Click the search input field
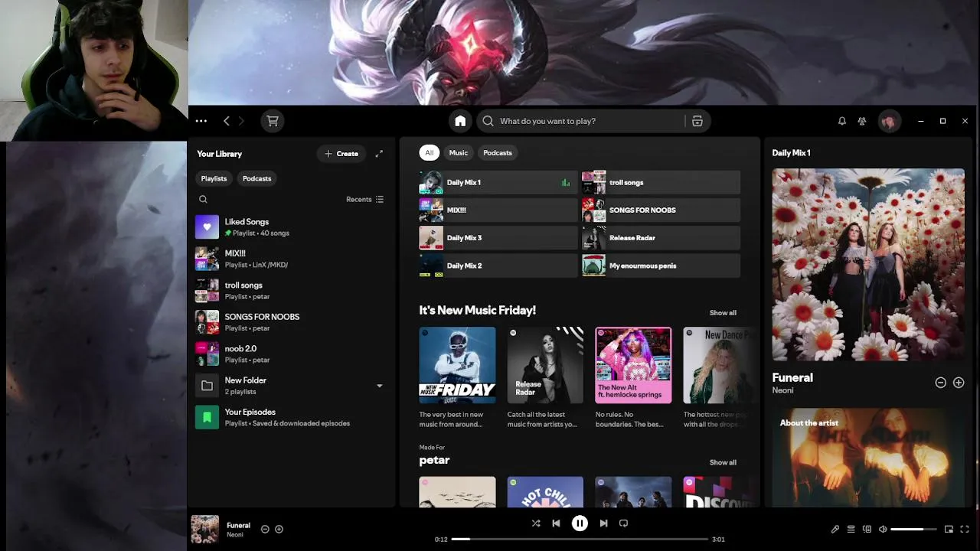Viewport: 980px width, 551px height. tap(590, 121)
